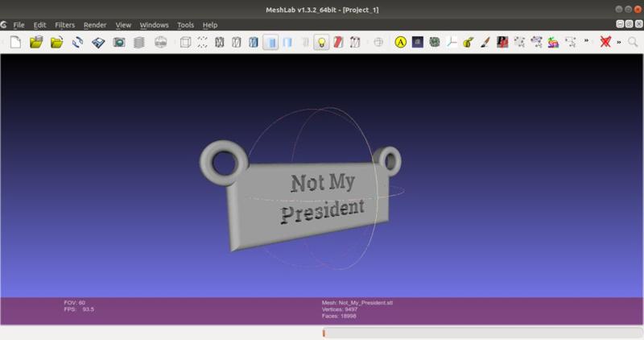Create a new empty project
644x340 pixels.
tap(15, 42)
